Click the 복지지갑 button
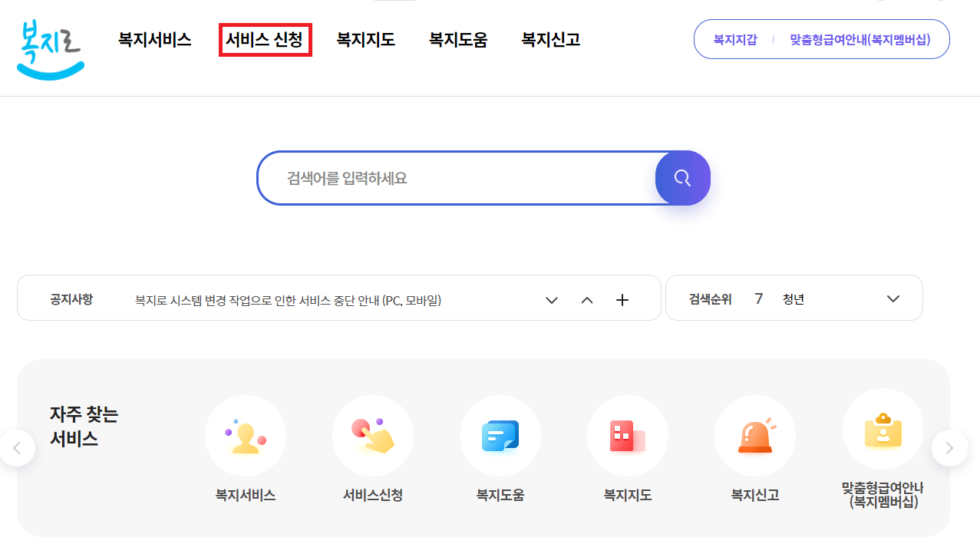 pyautogui.click(x=734, y=38)
